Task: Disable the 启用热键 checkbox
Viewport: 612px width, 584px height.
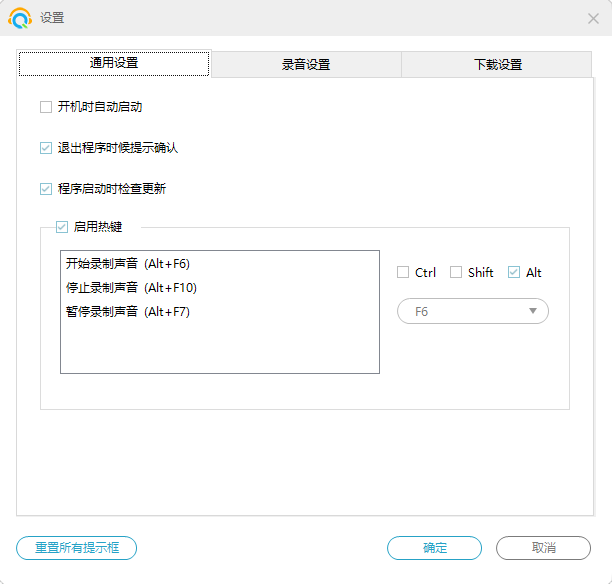Action: point(62,227)
